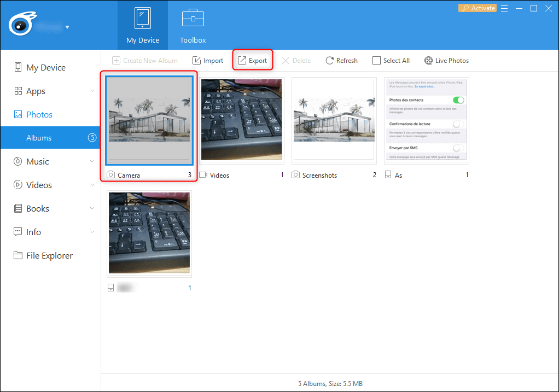Click the Albums count badge 5
The width and height of the screenshot is (559, 392).
[92, 138]
